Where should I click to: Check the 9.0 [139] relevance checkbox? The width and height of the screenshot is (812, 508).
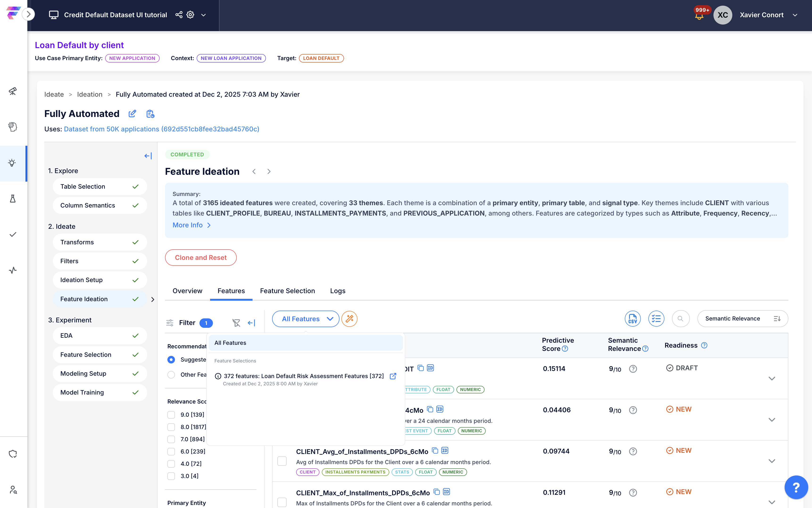point(171,415)
